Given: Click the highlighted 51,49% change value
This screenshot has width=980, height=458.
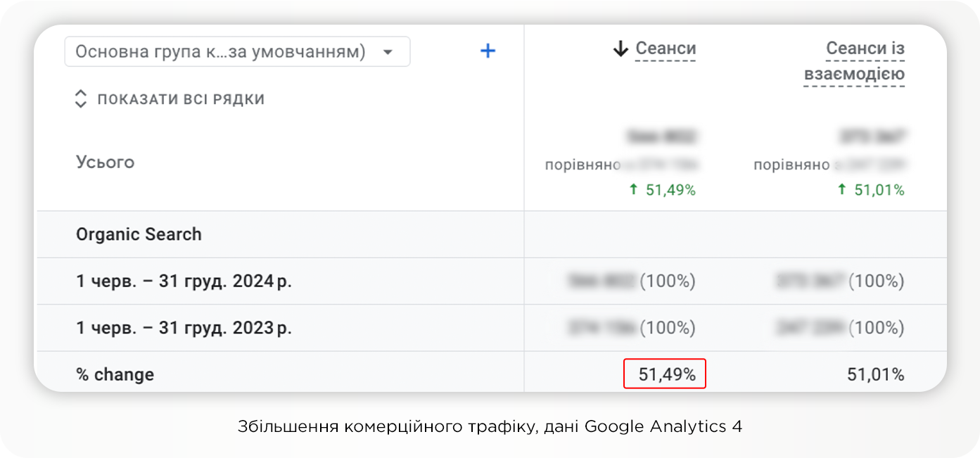Looking at the screenshot, I should [x=666, y=375].
